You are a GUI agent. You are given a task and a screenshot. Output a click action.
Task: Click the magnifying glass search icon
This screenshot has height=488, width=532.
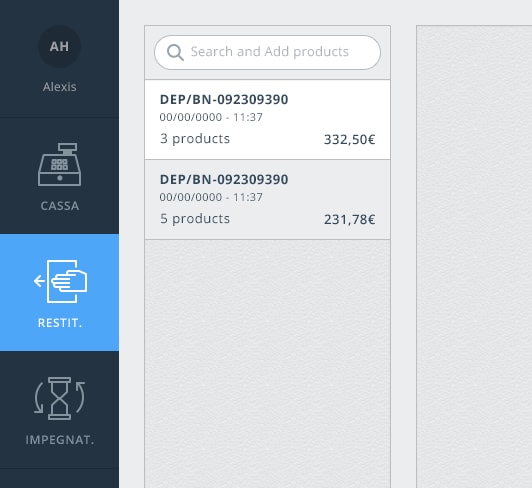coord(175,53)
